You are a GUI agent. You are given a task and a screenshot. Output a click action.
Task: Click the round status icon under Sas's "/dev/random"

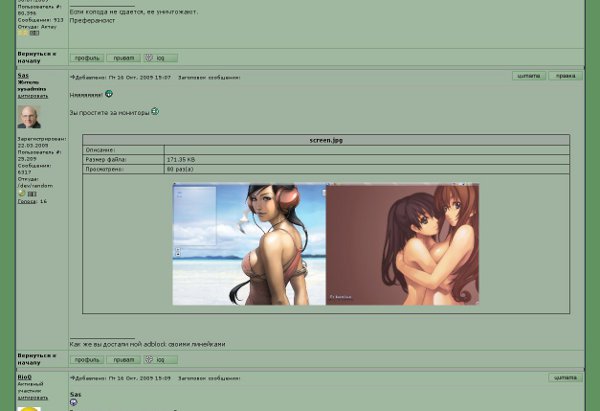[22, 194]
